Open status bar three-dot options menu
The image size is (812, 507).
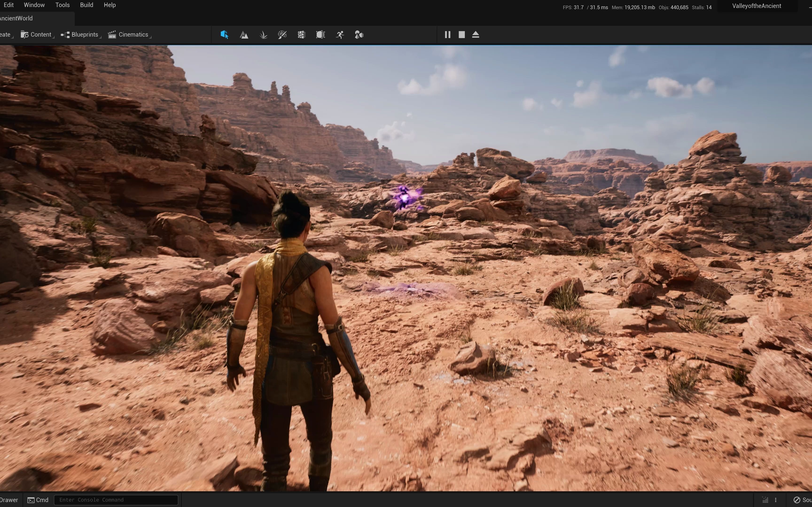pos(775,500)
